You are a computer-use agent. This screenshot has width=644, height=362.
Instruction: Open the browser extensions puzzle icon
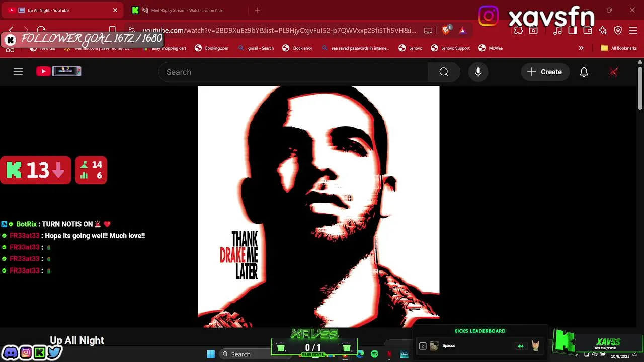click(x=518, y=30)
